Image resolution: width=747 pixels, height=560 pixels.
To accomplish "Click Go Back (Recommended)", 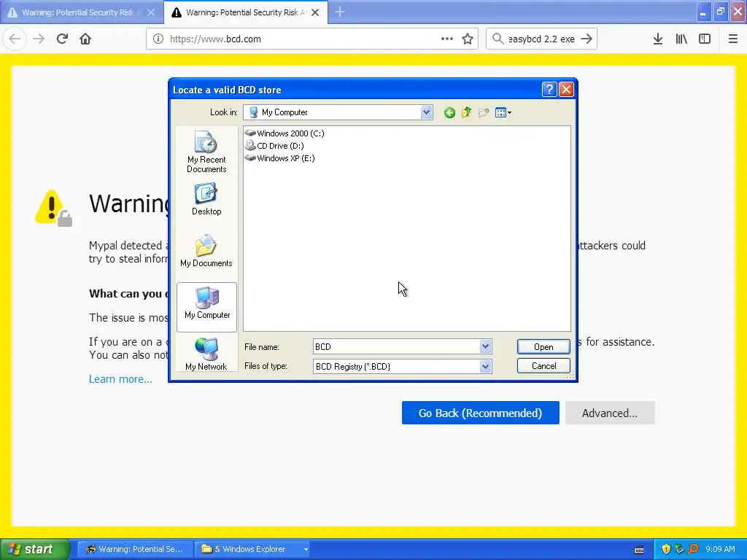I will (480, 413).
